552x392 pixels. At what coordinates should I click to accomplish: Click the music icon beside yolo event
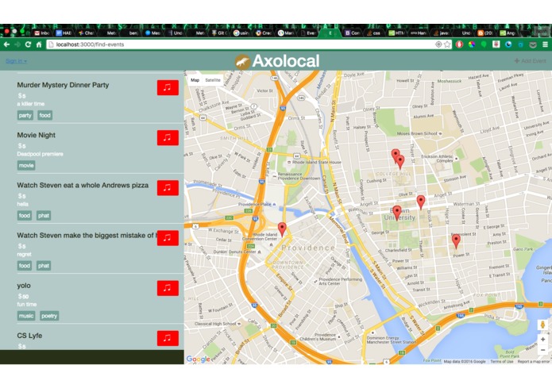tap(168, 288)
